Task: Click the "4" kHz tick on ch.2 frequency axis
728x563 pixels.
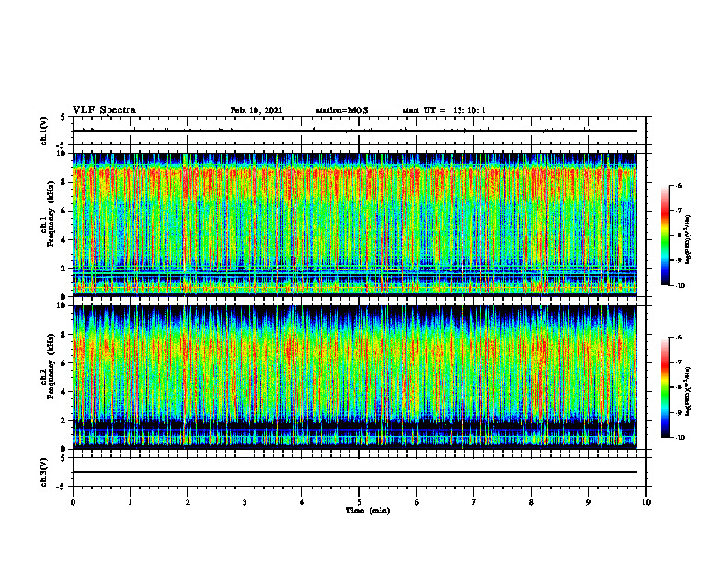Action: (x=64, y=392)
